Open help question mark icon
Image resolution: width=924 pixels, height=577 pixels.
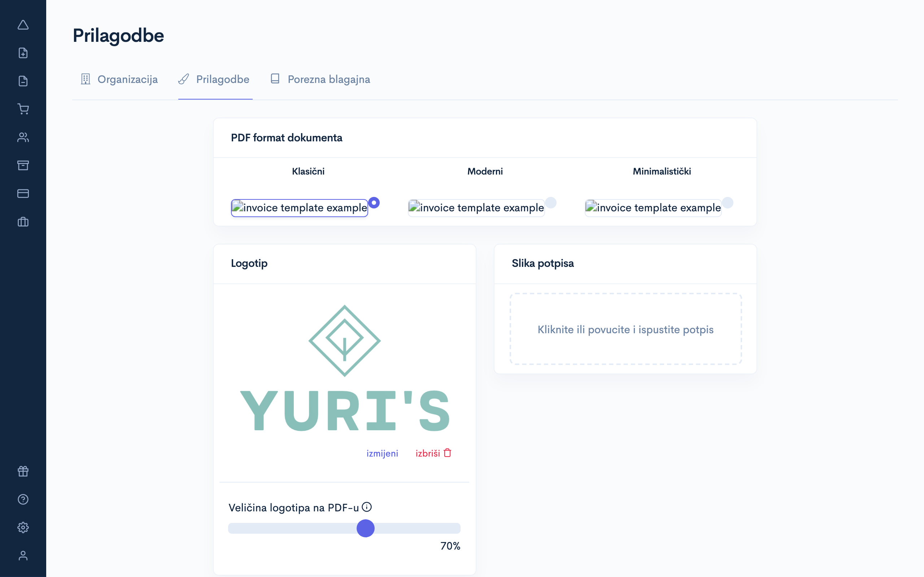(23, 499)
